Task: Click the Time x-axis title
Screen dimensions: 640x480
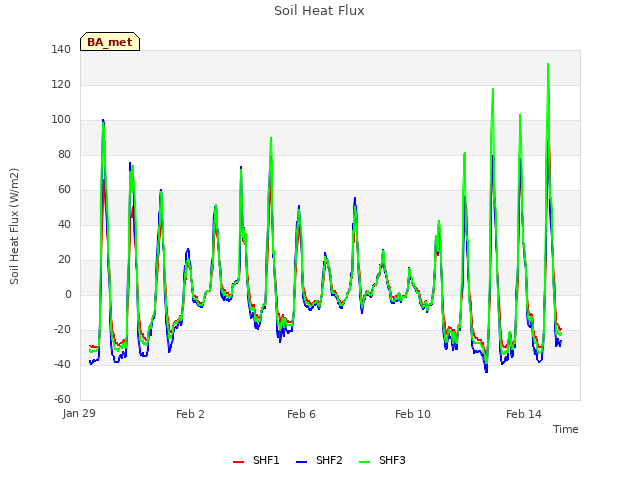Action: pos(565,429)
